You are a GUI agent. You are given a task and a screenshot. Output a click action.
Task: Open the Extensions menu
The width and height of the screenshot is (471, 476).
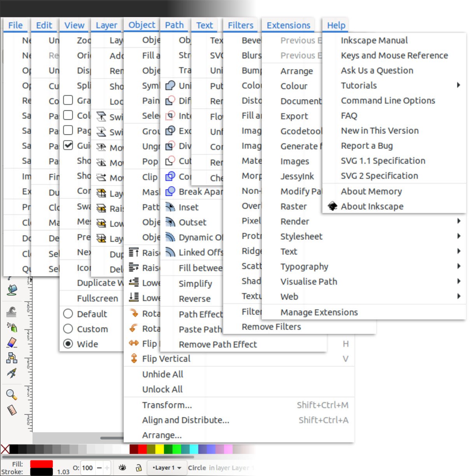(x=288, y=25)
